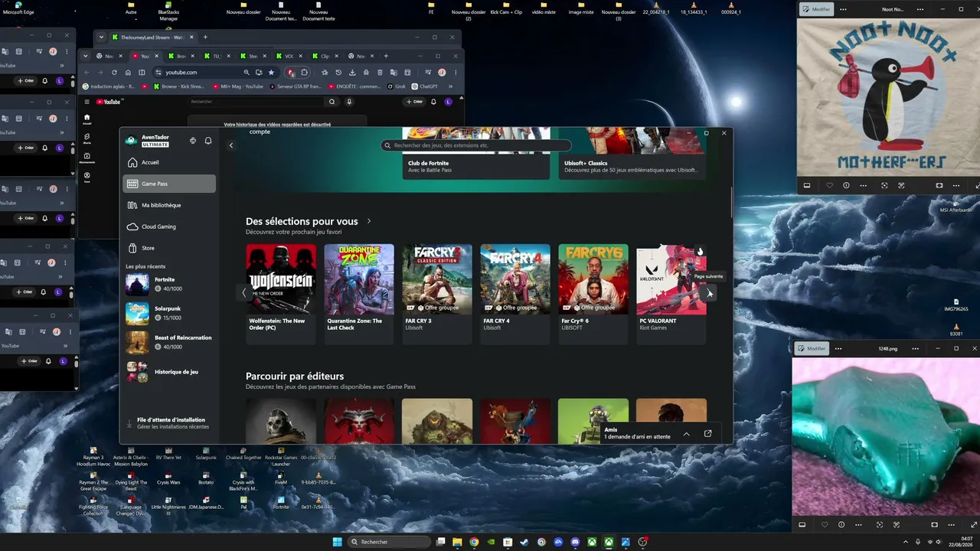
Task: Open Discord from the taskbar
Action: coord(575,542)
